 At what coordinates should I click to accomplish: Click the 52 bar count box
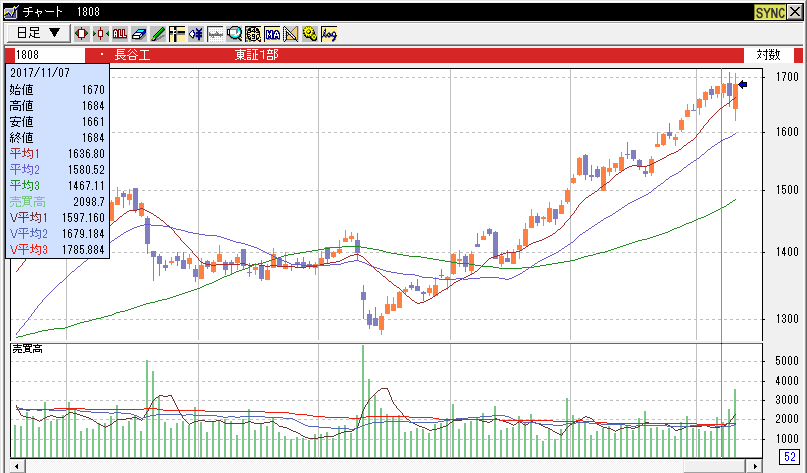[788, 458]
